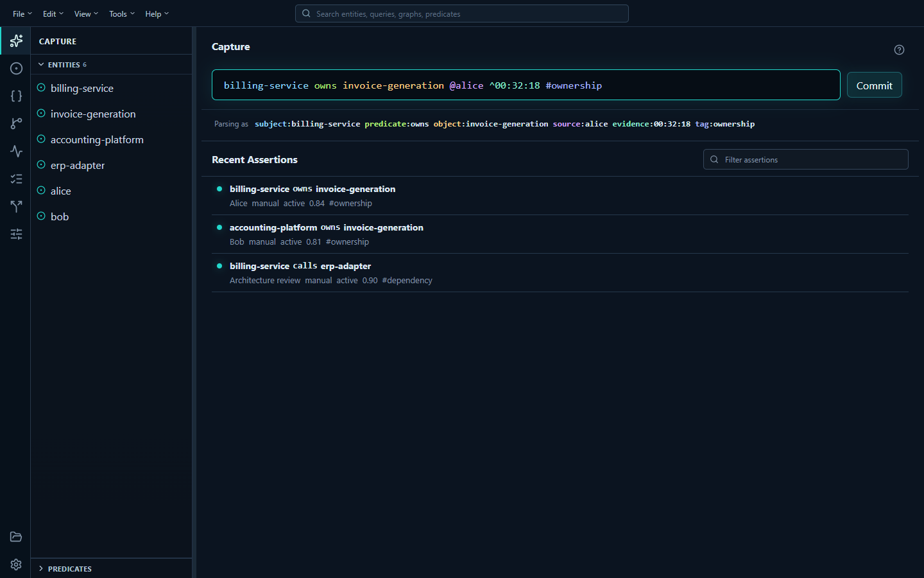The width and height of the screenshot is (924, 578).
Task: Click confidence value 0.84
Action: 317,204
